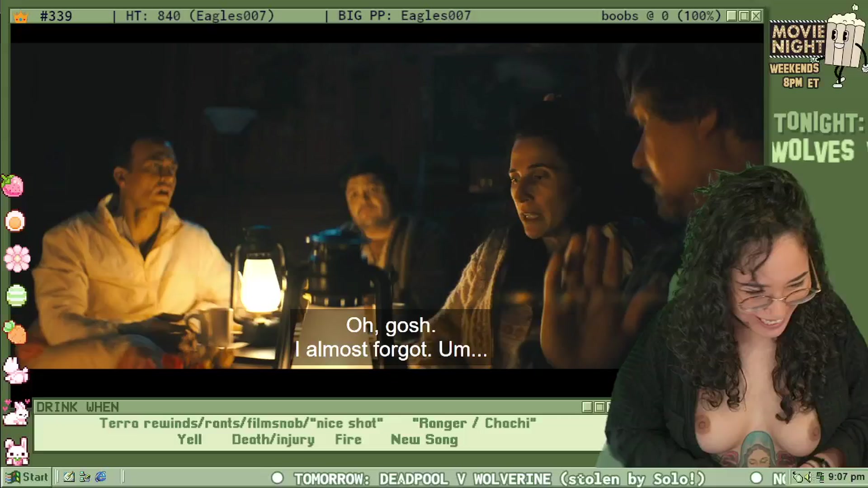
Task: Open the network computers quick launch icon
Action: 85,477
